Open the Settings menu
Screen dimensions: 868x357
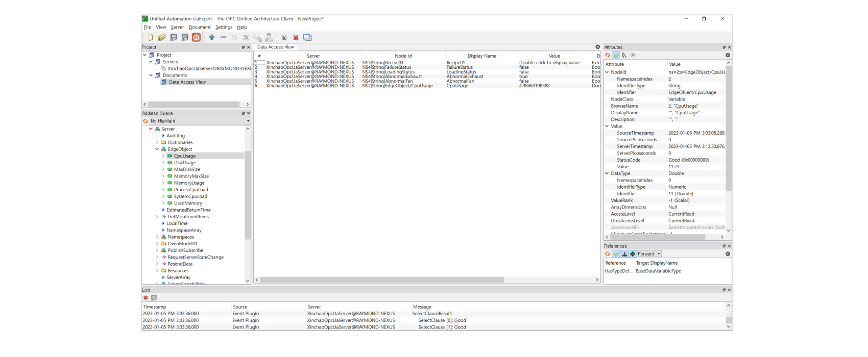point(224,28)
